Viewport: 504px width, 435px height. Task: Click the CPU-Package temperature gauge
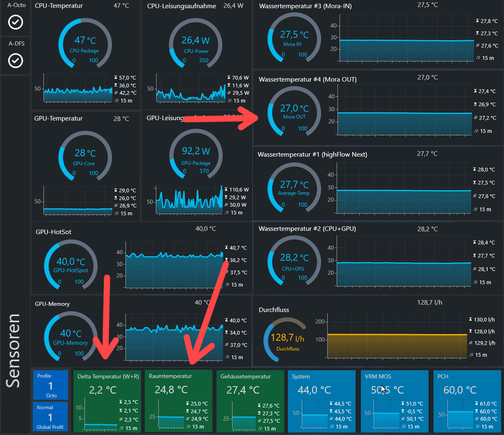tap(85, 43)
